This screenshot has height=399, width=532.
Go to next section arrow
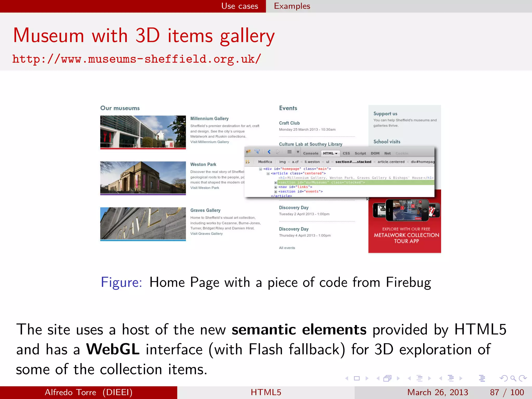pyautogui.click(x=461, y=378)
